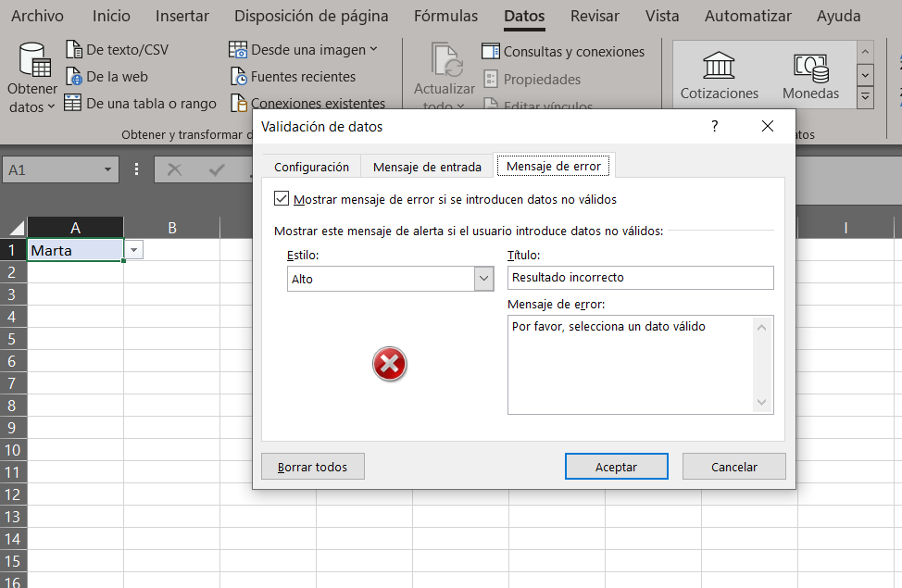Open Conexiones existentes

(x=307, y=103)
